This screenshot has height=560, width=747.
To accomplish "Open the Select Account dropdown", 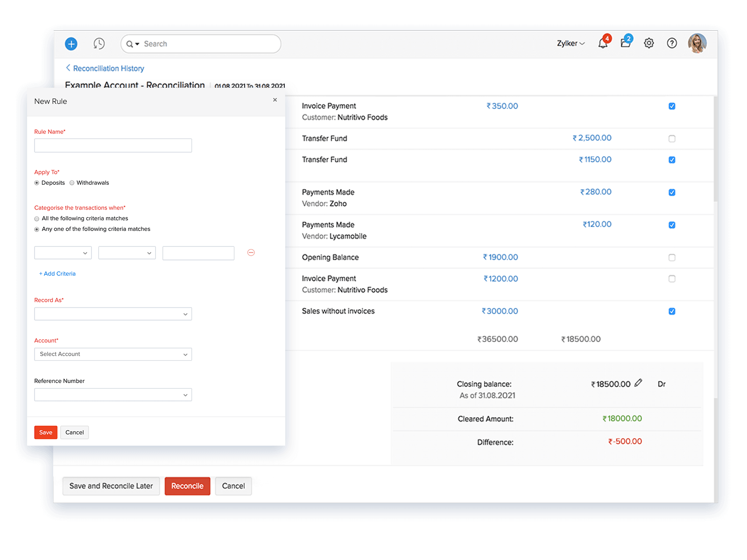I will [113, 354].
